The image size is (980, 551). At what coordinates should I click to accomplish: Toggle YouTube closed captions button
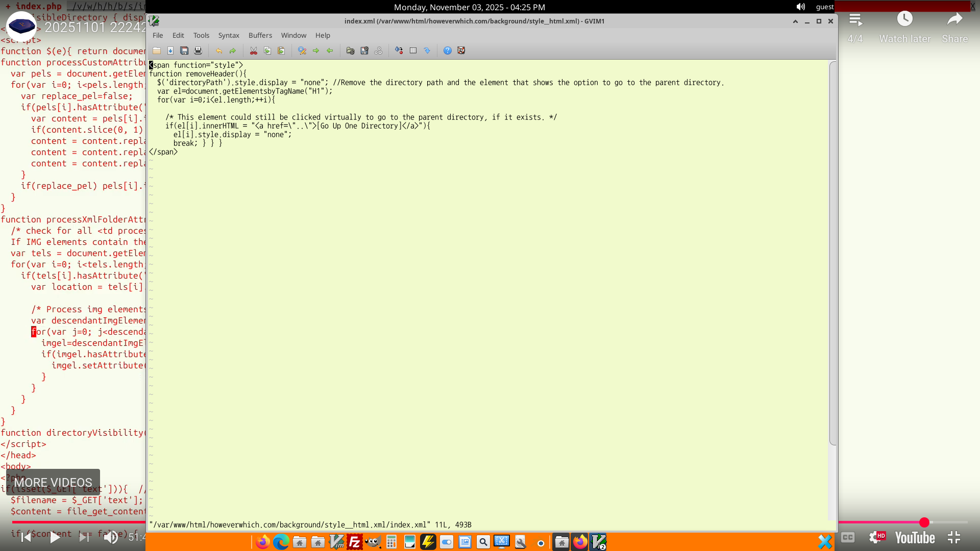[x=848, y=537]
